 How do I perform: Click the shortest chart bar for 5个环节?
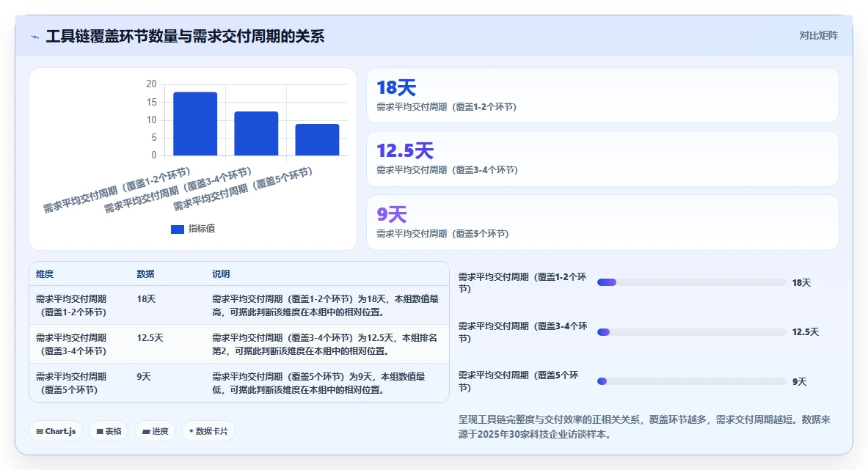click(x=317, y=140)
